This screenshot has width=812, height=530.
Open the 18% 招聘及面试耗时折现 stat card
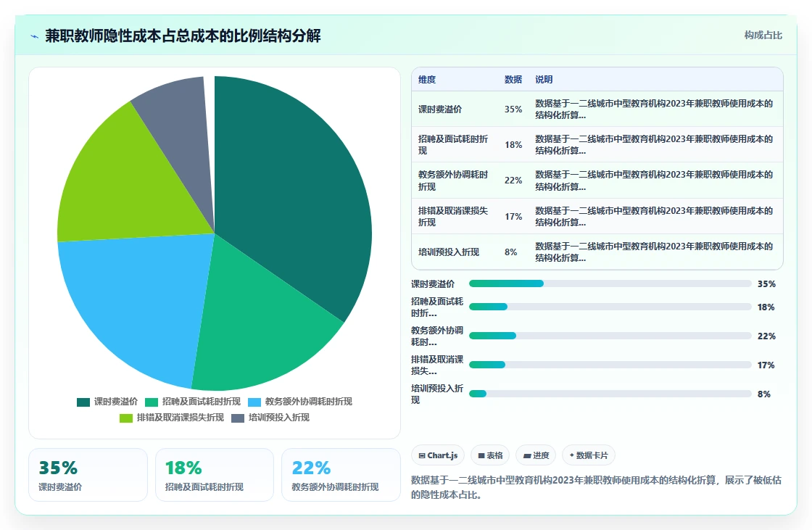[x=215, y=475]
